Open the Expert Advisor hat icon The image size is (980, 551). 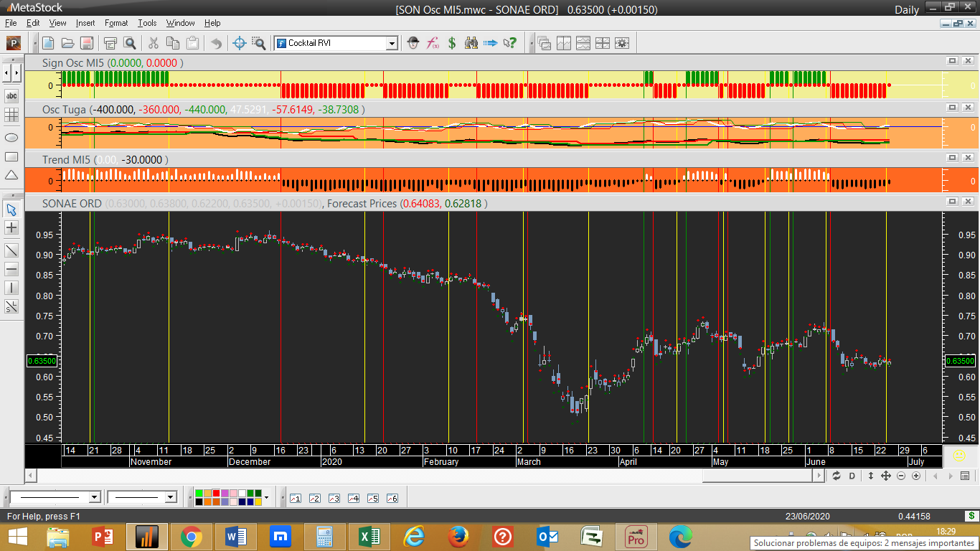(x=413, y=43)
